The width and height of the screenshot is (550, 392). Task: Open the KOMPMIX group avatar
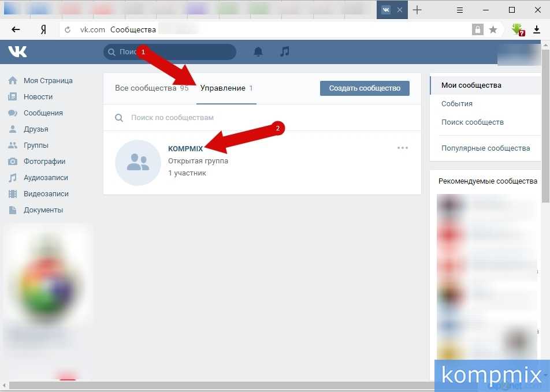[x=138, y=163]
